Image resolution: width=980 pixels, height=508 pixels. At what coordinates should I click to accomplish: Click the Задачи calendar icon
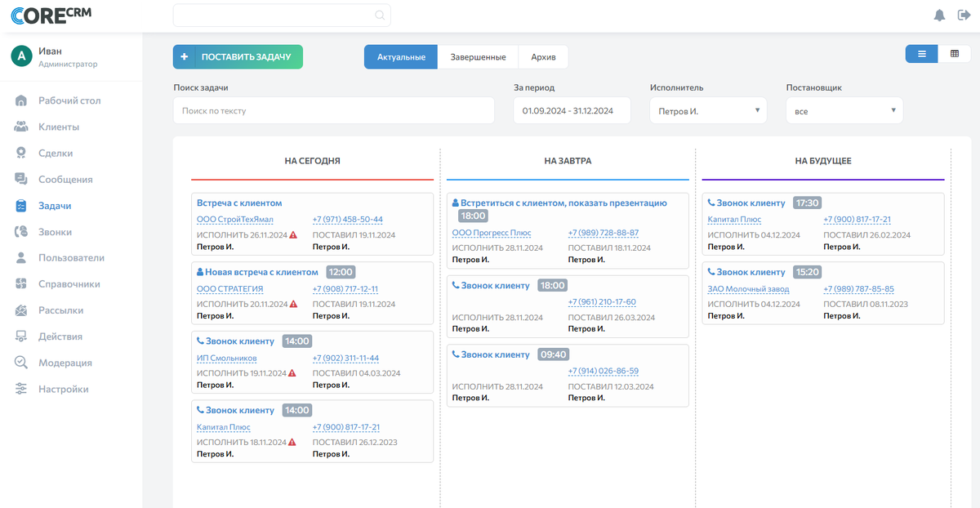[x=22, y=206]
